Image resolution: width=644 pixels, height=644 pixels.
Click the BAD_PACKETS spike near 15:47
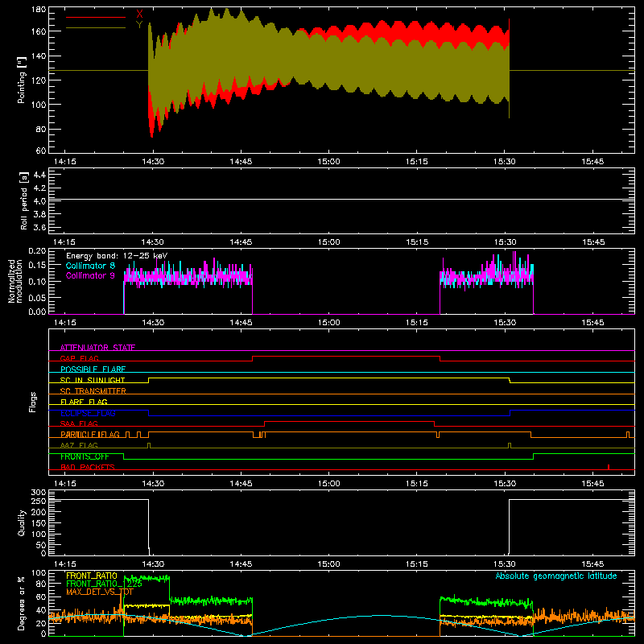[609, 467]
